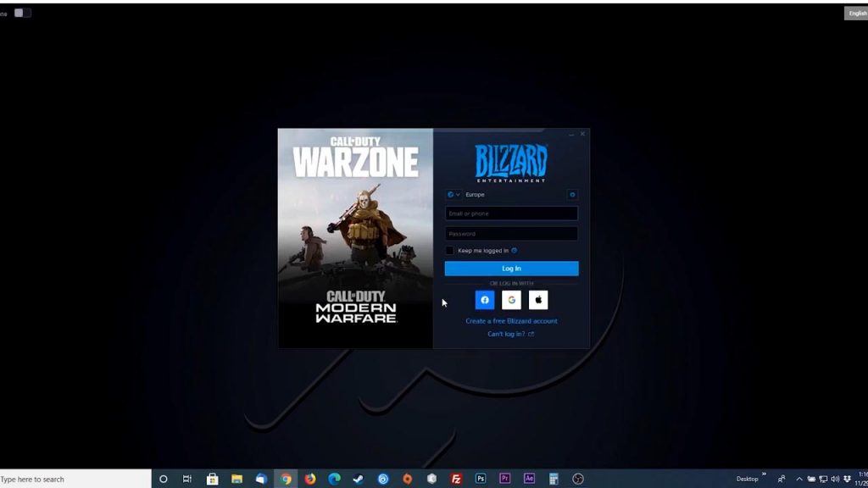The height and width of the screenshot is (488, 868).
Task: Open login settings gear icon
Action: pos(572,195)
